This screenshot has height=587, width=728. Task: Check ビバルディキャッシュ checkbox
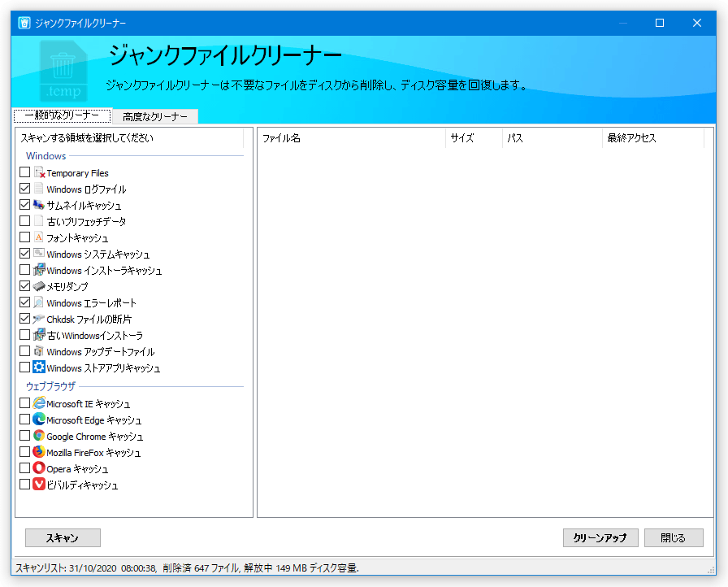click(x=25, y=485)
